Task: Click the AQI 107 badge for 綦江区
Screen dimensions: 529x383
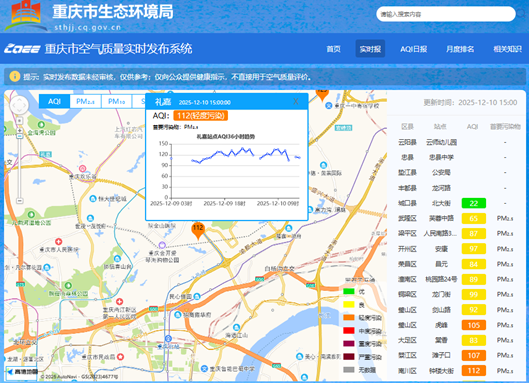Action: coord(474,355)
